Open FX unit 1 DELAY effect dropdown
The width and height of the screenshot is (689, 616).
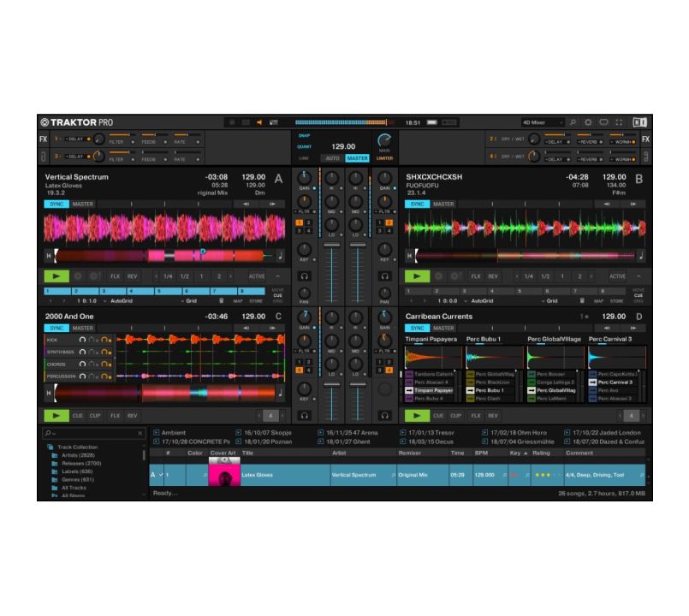pos(78,139)
